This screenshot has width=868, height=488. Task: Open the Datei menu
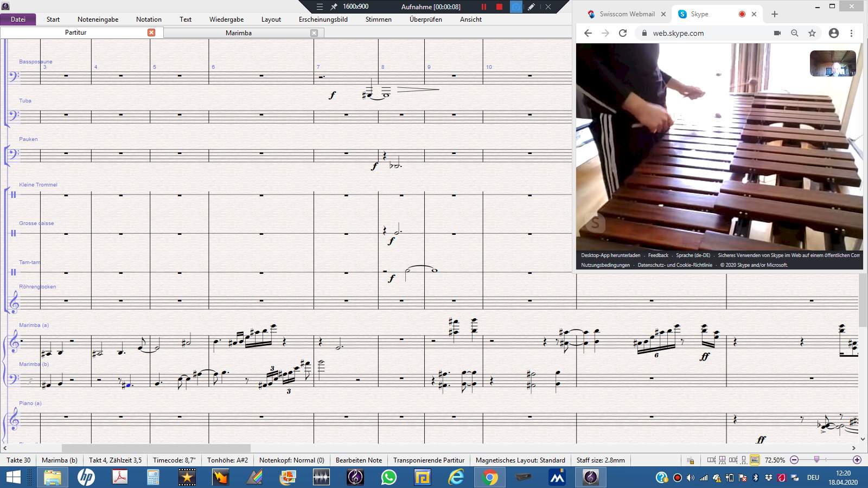pyautogui.click(x=18, y=20)
